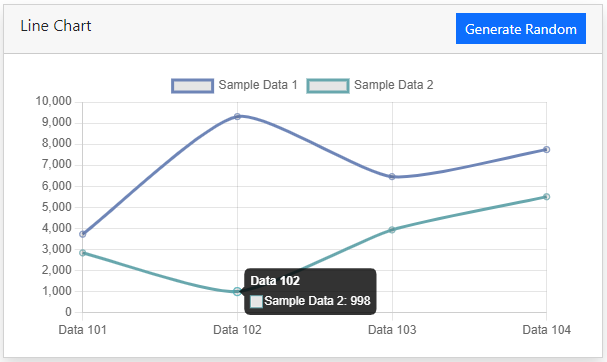The width and height of the screenshot is (607, 362).
Task: Select Sample Data 1 point at Data 101
Action: tap(82, 234)
